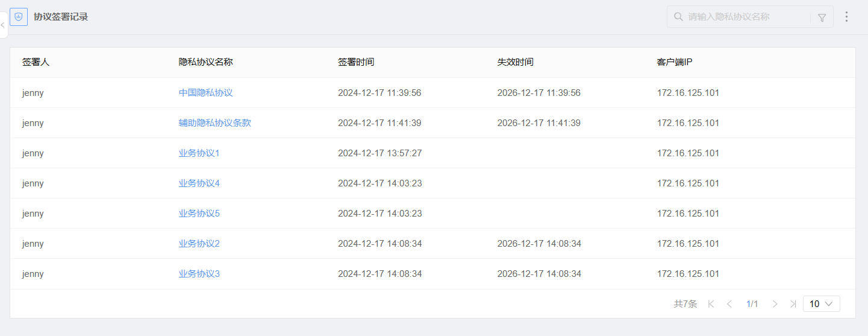
Task: Focus the 请输入隐私协议名称 search field
Action: point(747,17)
